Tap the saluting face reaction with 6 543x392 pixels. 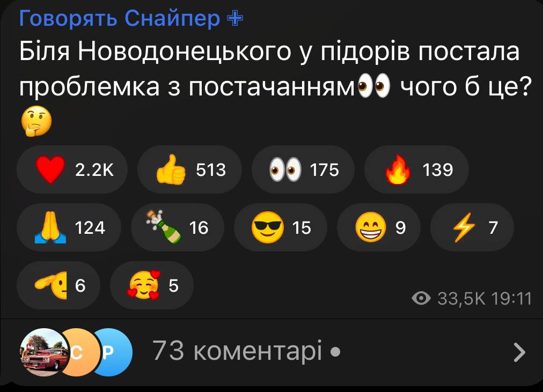point(58,285)
